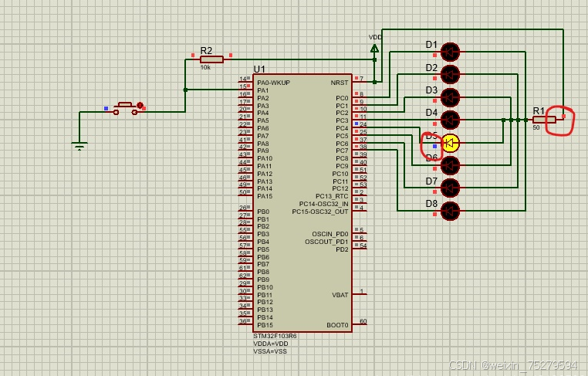
Task: Click the VSSA=VSS property text
Action: (x=270, y=351)
